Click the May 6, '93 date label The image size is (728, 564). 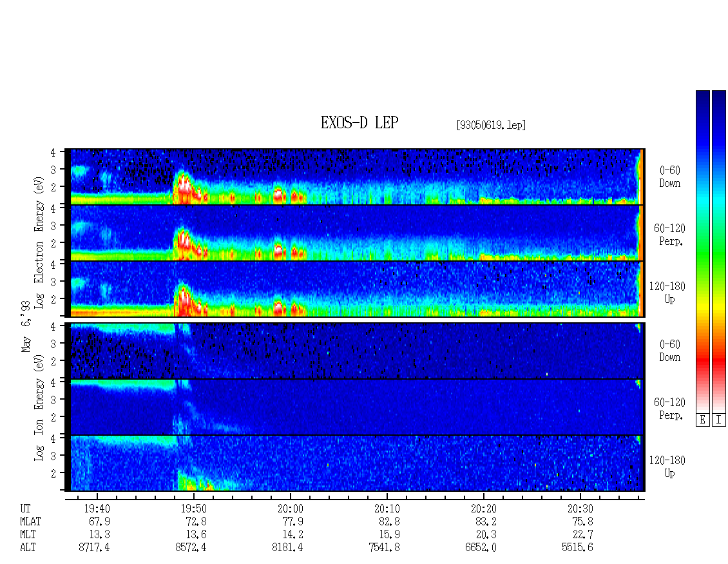tap(26, 326)
